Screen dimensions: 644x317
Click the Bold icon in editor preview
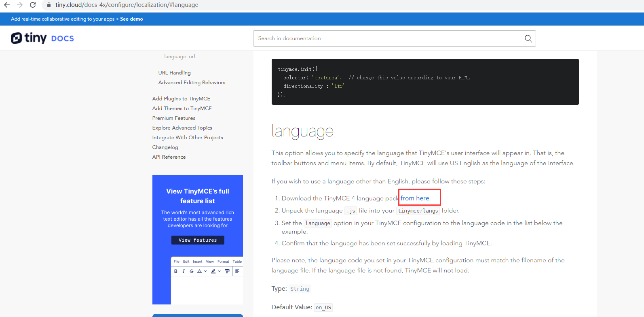(176, 271)
